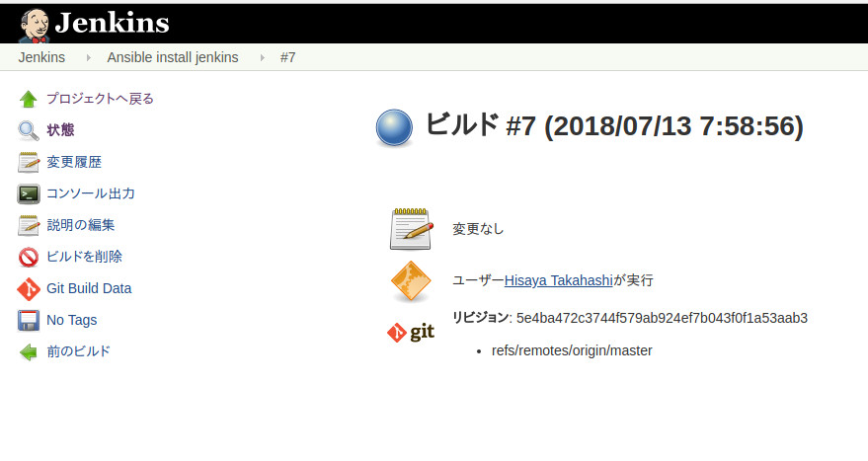Image resolution: width=868 pixels, height=461 pixels.
Task: Open the プロジェクトへ戻る link
Action: (100, 99)
